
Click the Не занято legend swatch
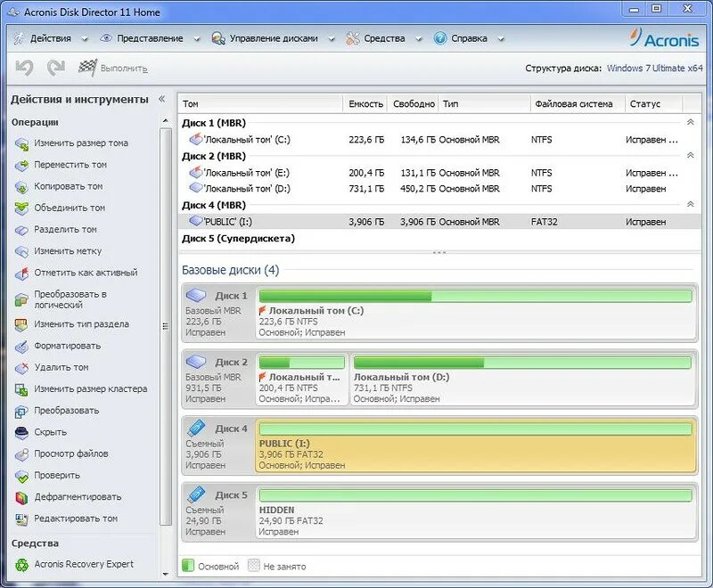click(254, 565)
